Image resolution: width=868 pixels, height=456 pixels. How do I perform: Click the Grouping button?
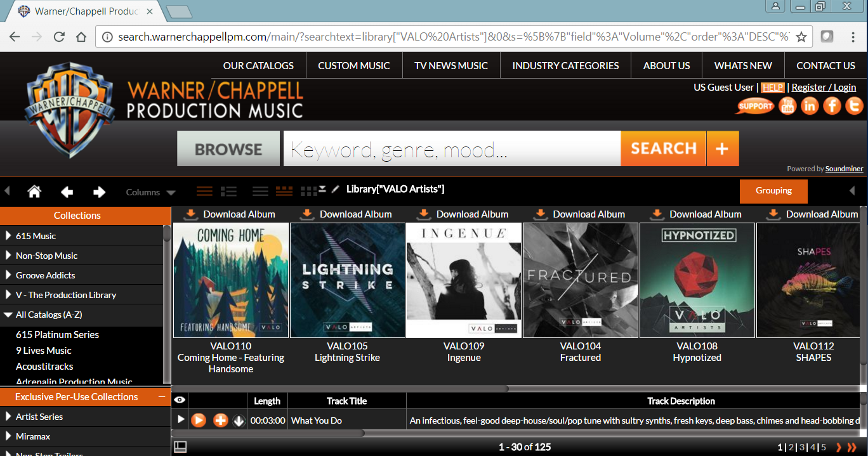click(x=773, y=191)
